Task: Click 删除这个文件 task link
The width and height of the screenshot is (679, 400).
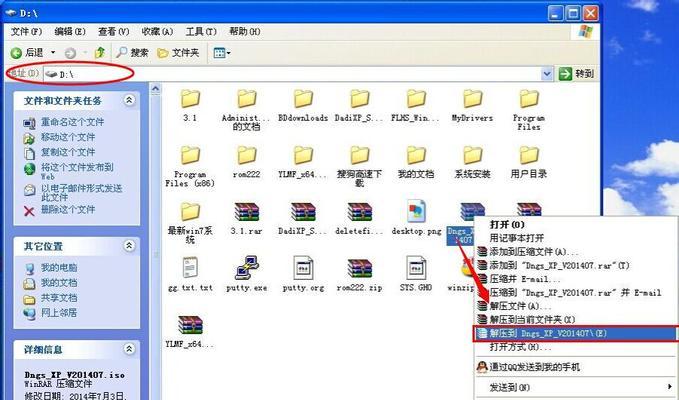Action: (x=68, y=210)
